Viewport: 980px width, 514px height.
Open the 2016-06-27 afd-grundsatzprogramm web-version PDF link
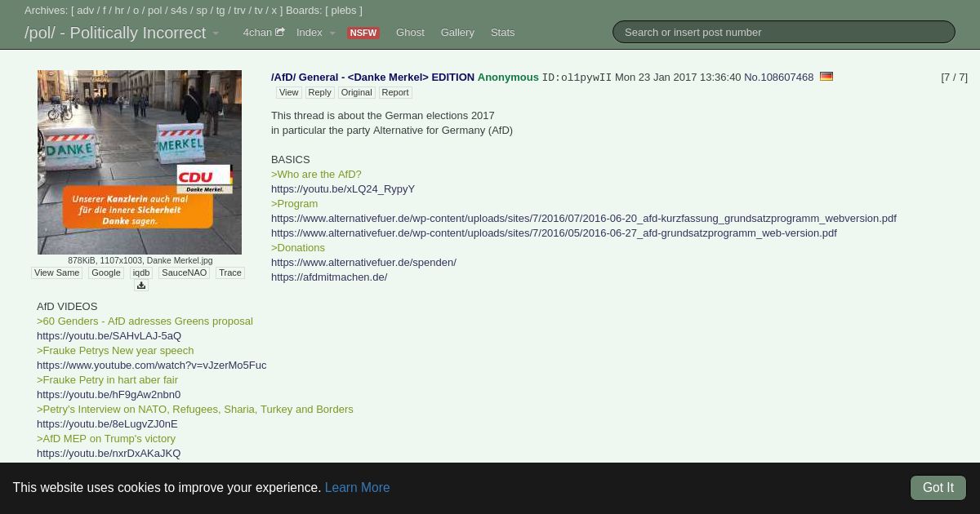click(554, 233)
